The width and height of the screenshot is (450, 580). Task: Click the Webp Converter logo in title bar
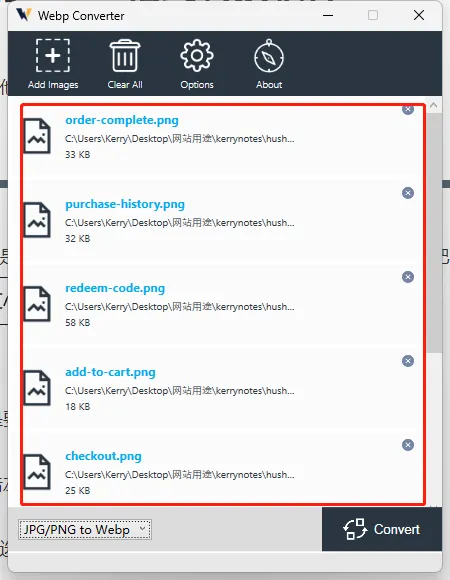(x=24, y=15)
